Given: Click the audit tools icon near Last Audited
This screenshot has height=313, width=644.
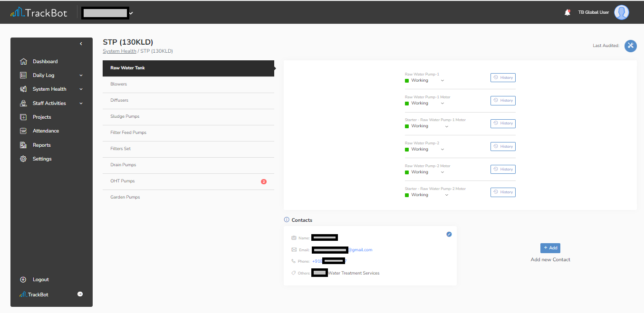Looking at the screenshot, I should pyautogui.click(x=630, y=46).
